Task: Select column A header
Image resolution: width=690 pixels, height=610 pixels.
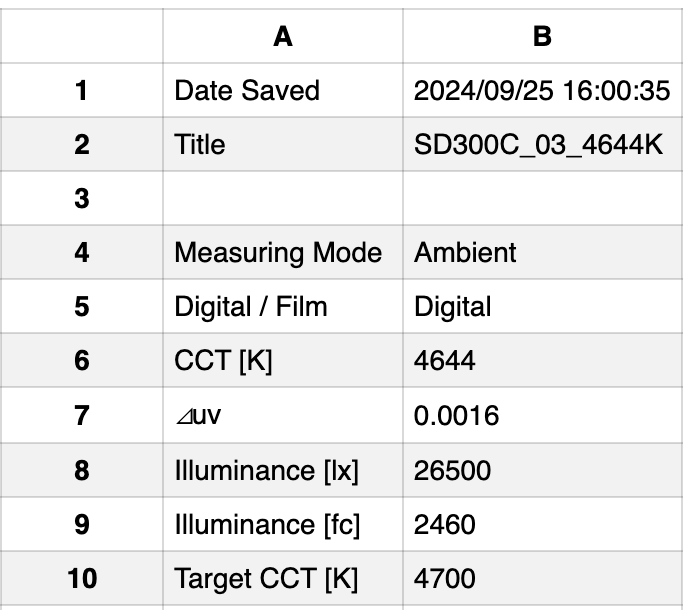Action: pyautogui.click(x=283, y=36)
